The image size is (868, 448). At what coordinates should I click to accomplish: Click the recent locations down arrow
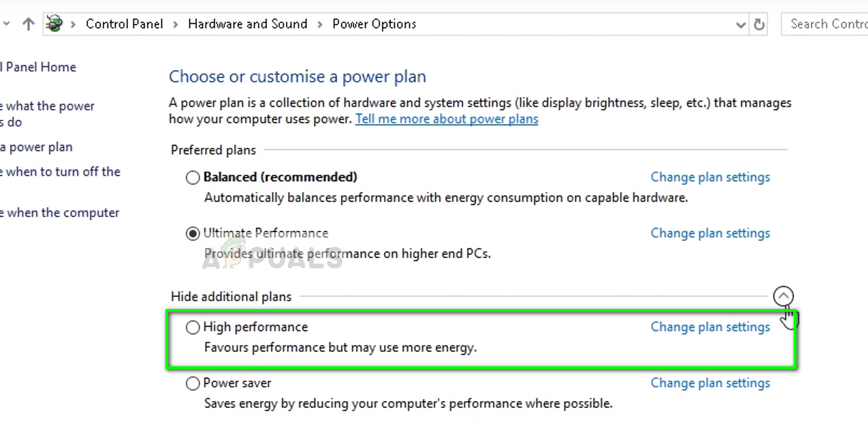coord(5,24)
